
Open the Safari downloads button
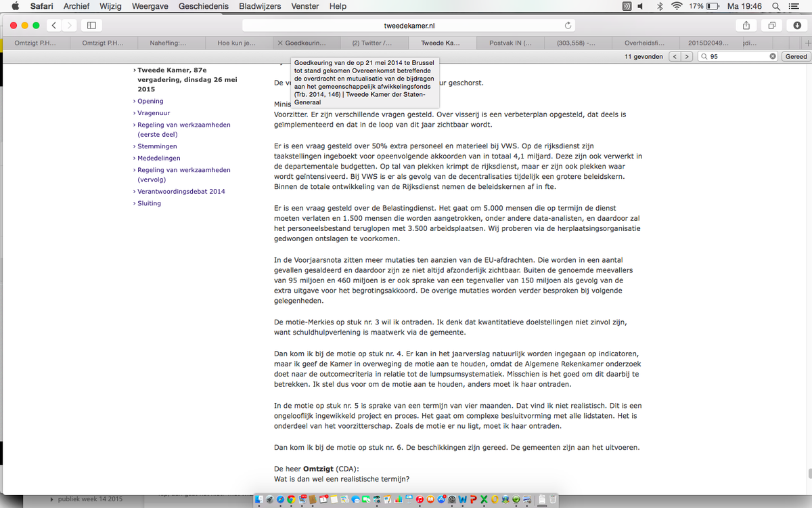(x=796, y=25)
